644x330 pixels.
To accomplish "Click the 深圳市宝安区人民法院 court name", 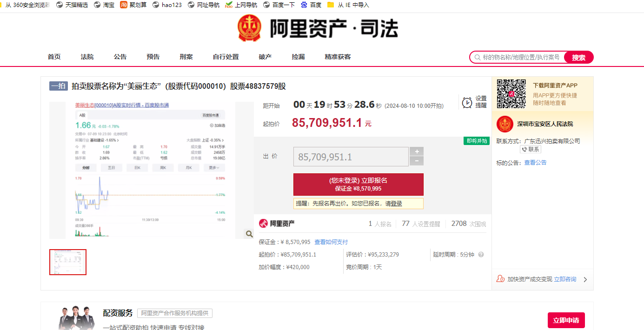I will (x=545, y=124).
